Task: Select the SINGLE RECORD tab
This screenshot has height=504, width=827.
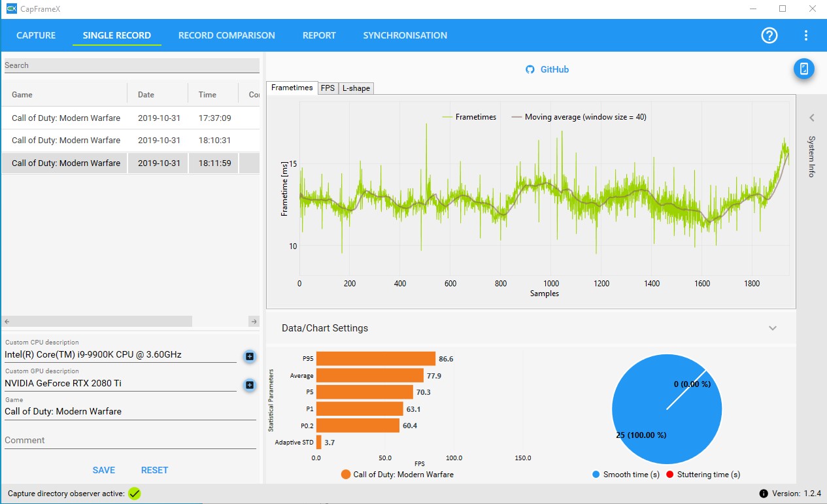Action: click(x=117, y=35)
